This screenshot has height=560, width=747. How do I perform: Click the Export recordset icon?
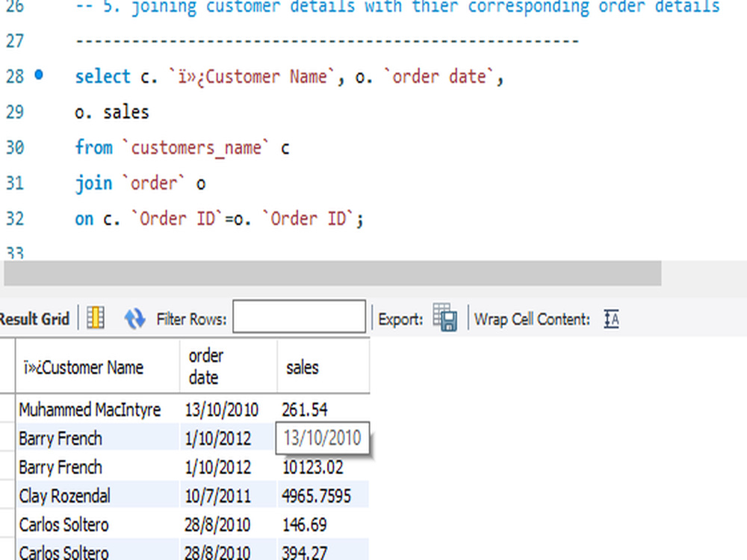[445, 317]
